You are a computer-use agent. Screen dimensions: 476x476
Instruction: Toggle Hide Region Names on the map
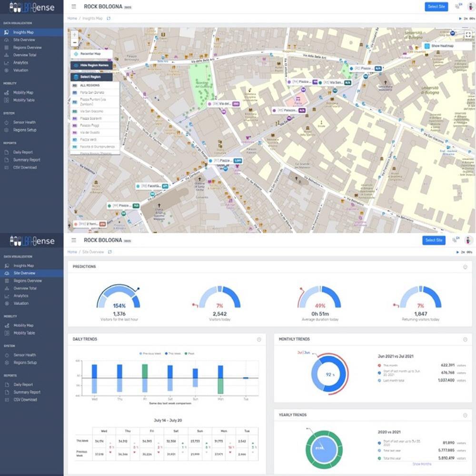coord(91,65)
